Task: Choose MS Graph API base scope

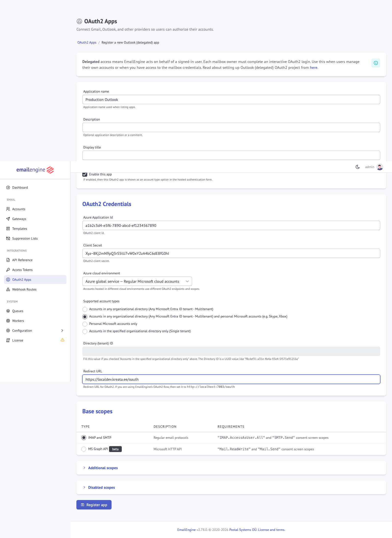Action: click(x=84, y=449)
